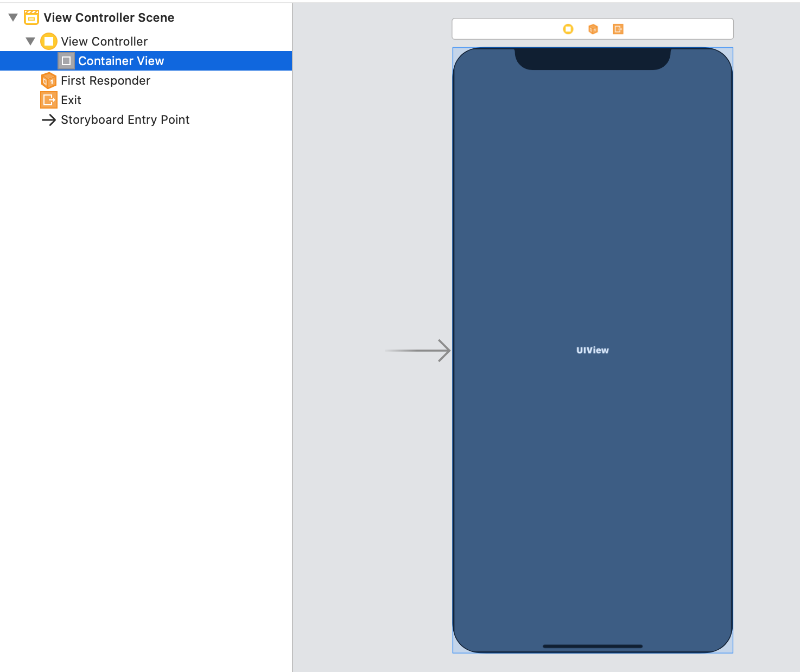Click the Storyboard Entry Point arrow icon in outline

point(49,119)
